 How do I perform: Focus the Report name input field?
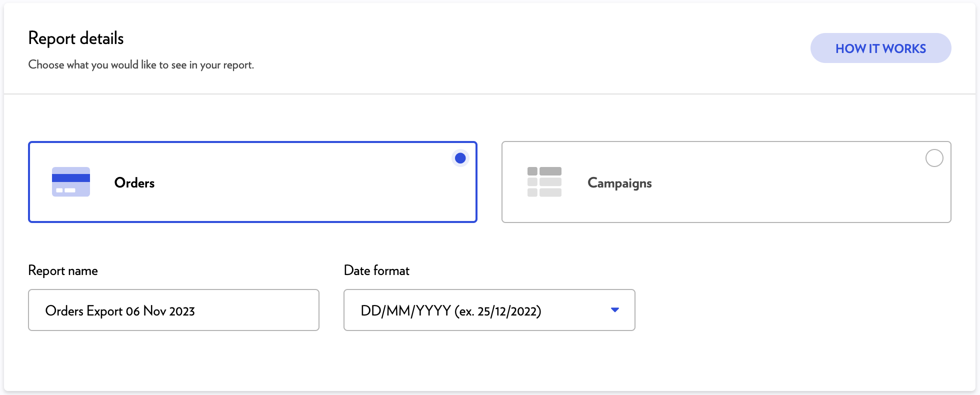[x=173, y=310]
